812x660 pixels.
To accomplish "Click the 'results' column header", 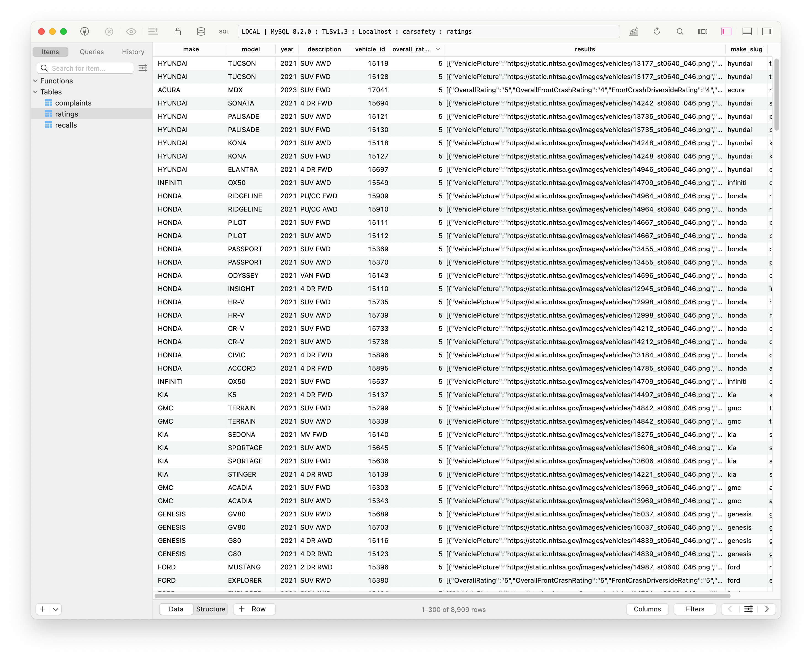I will (585, 49).
